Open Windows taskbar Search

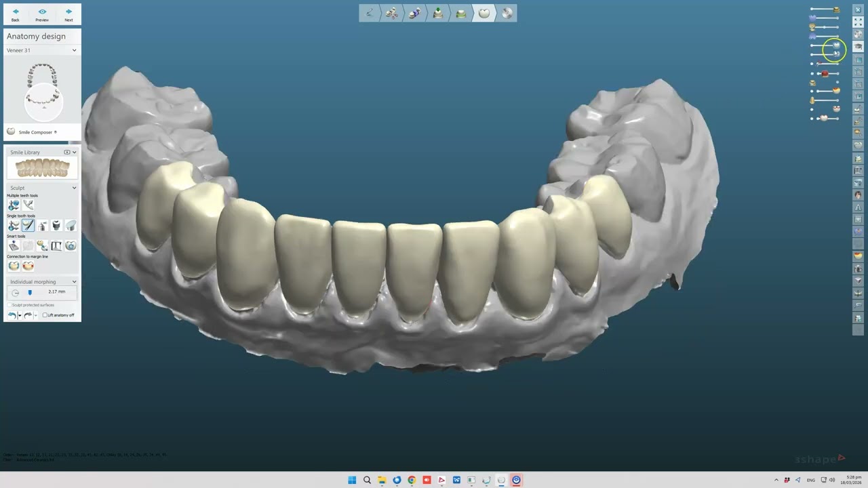click(x=367, y=480)
